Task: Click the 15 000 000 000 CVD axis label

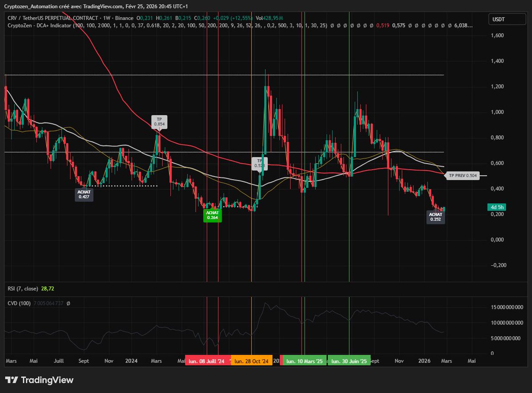Action: point(507,307)
